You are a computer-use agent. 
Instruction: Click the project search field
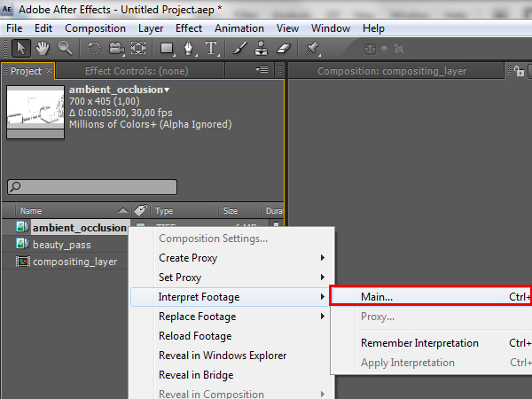92,187
